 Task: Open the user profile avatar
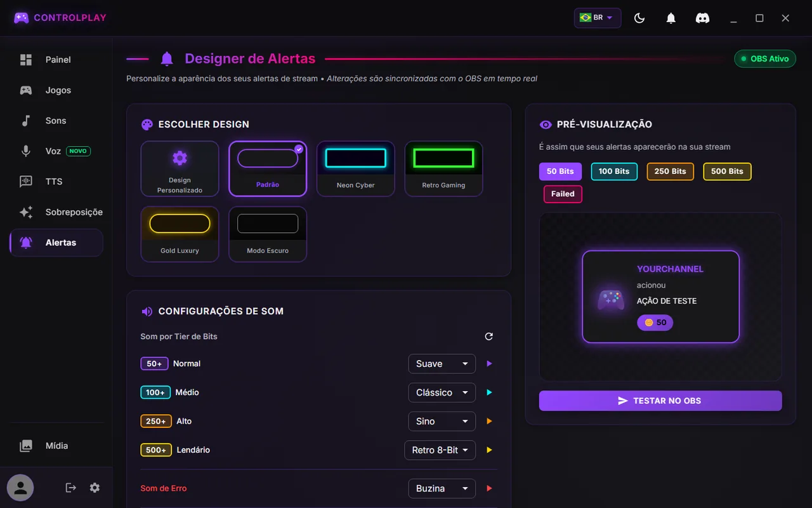tap(20, 488)
